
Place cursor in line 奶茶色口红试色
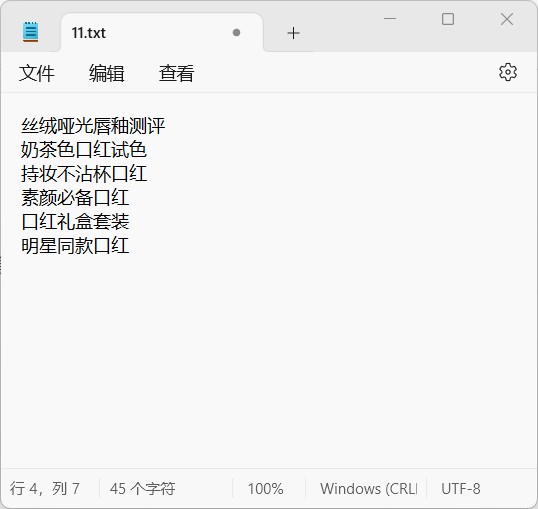[x=84, y=150]
